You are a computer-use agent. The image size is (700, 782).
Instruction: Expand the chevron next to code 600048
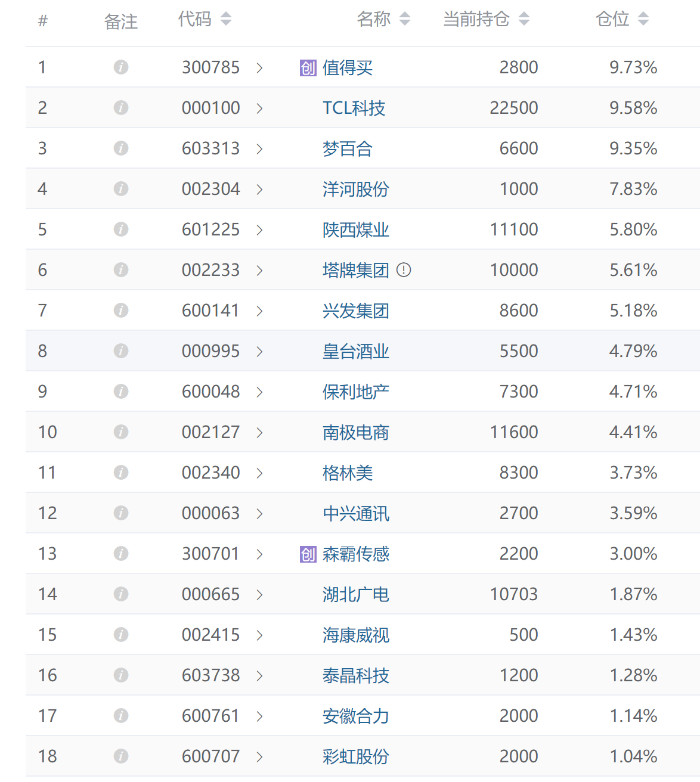pos(259,392)
